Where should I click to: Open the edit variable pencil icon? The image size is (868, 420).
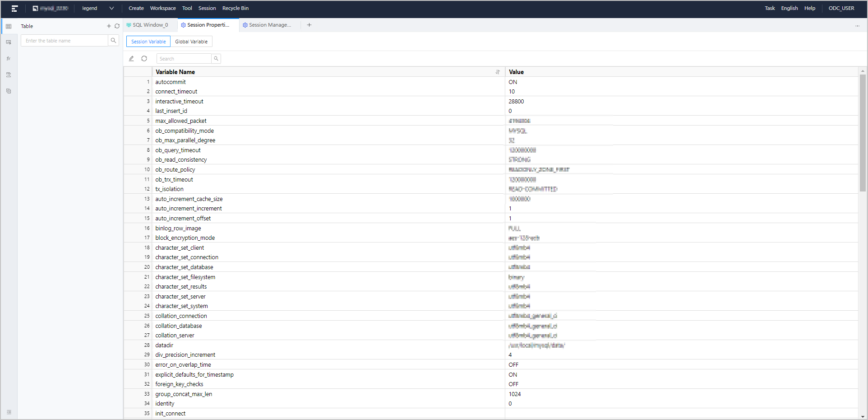pyautogui.click(x=131, y=59)
